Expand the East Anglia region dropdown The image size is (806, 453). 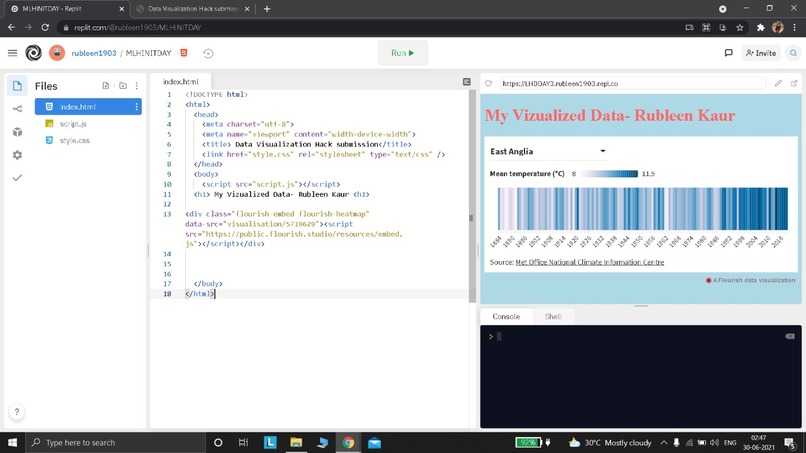coord(548,151)
